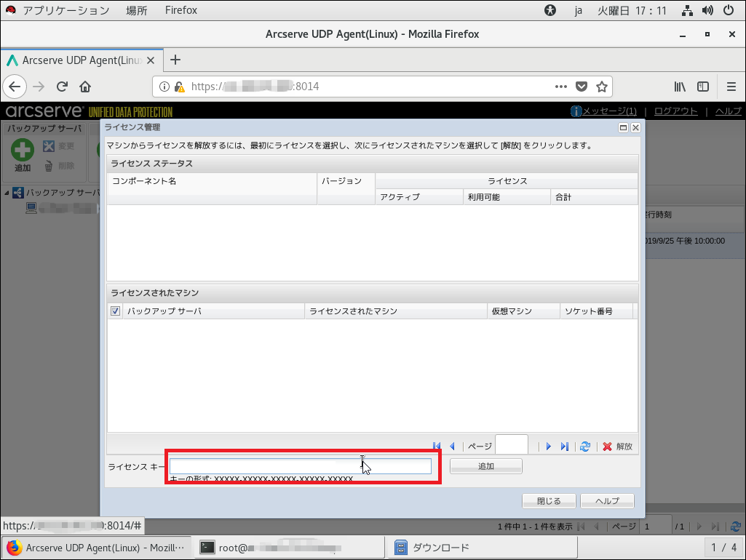746x560 pixels.
Task: Click the 閉じる button
Action: coord(549,501)
